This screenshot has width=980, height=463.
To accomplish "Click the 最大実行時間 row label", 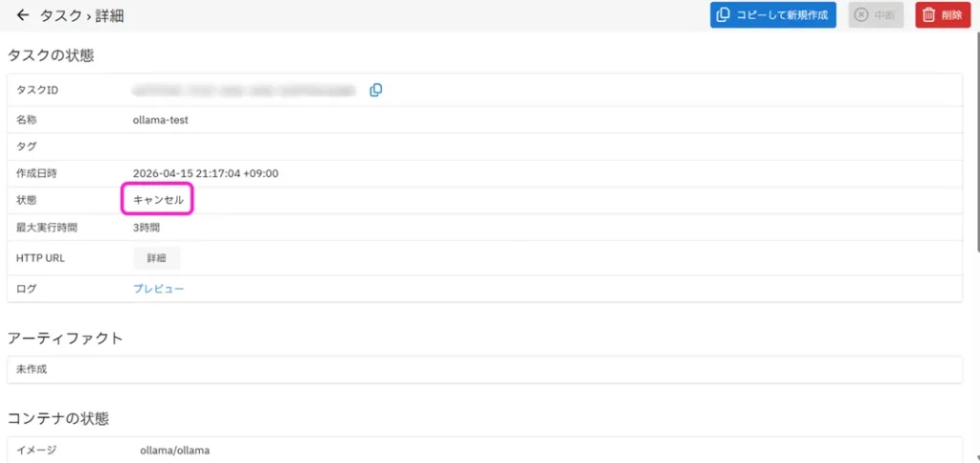I will pos(46,228).
